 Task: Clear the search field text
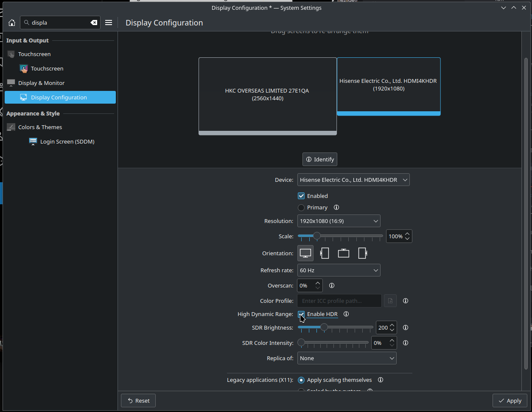click(x=94, y=23)
